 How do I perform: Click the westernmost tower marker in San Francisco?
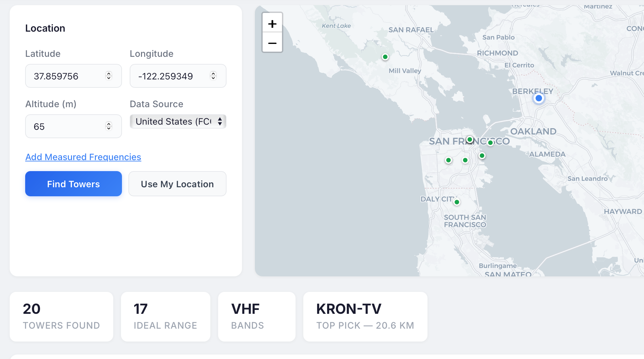448,160
